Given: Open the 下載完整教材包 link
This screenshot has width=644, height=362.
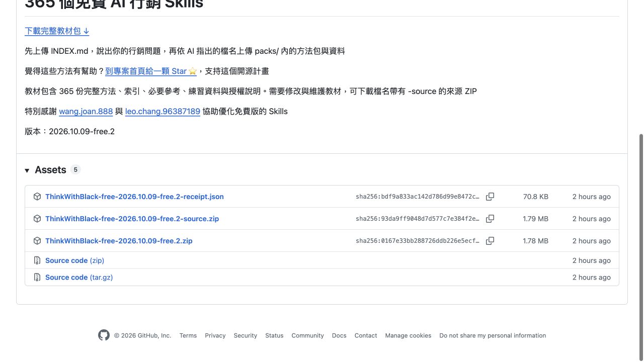Looking at the screenshot, I should [x=57, y=31].
